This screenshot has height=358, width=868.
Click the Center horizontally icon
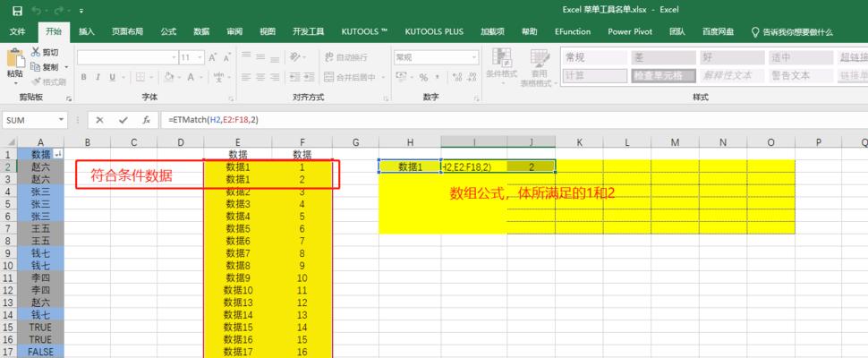click(x=260, y=77)
